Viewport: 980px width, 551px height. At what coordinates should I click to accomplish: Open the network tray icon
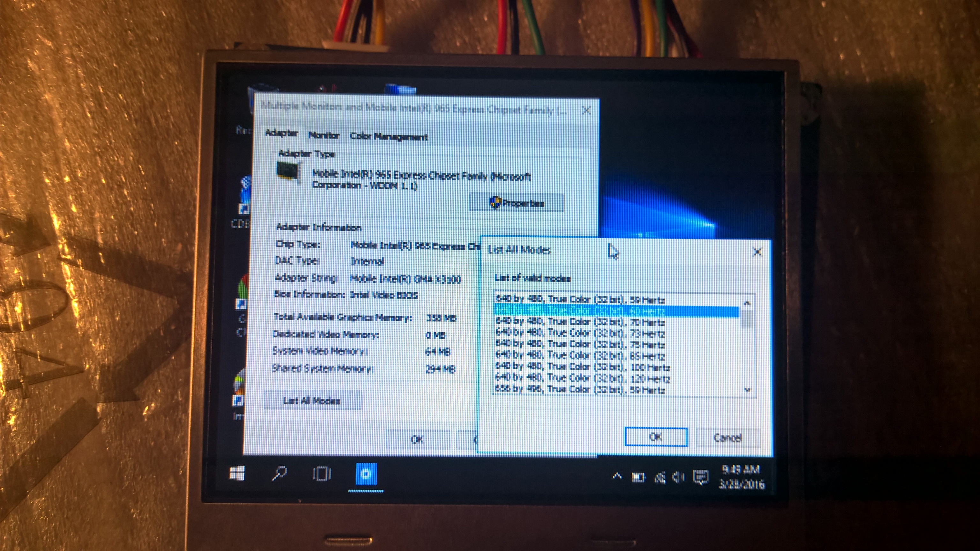pyautogui.click(x=660, y=477)
